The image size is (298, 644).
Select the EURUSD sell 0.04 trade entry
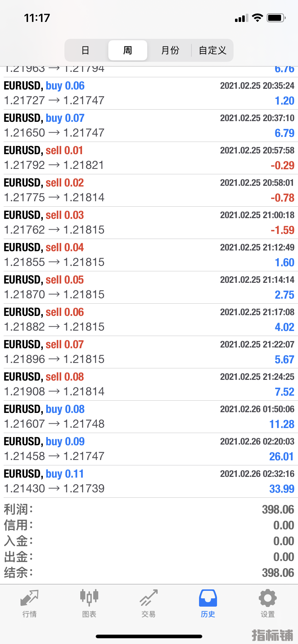point(149,255)
